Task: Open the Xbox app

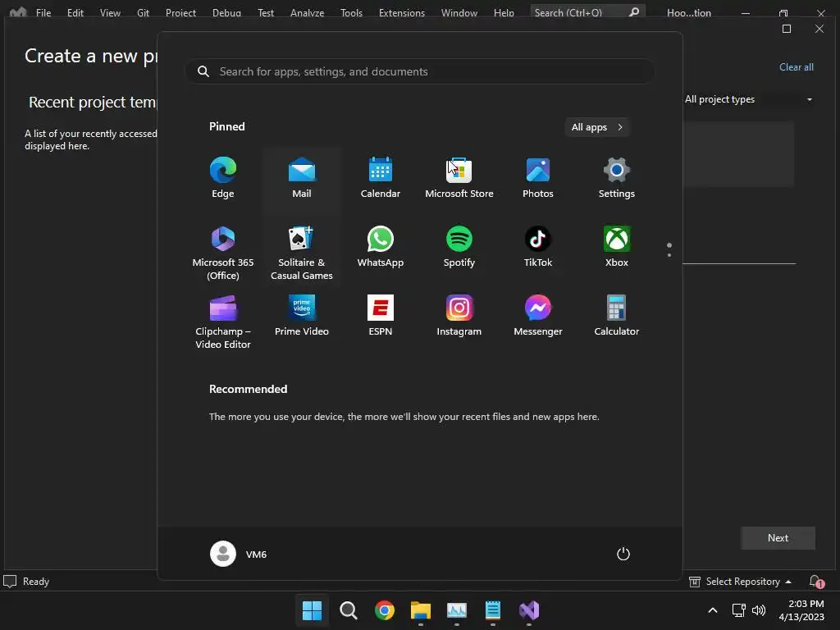Action: (x=617, y=248)
